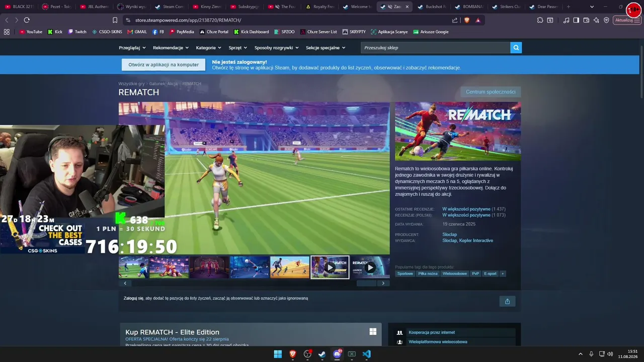
Task: Select the desert gameplay screenshot thumbnail
Action: [x=290, y=267]
